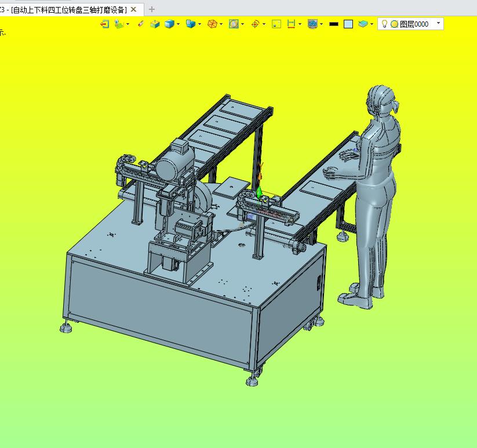The height and width of the screenshot is (448, 477).
Task: Select the 自动上下料四工位转盘三轴打磨设备 document tab
Action: (69, 10)
